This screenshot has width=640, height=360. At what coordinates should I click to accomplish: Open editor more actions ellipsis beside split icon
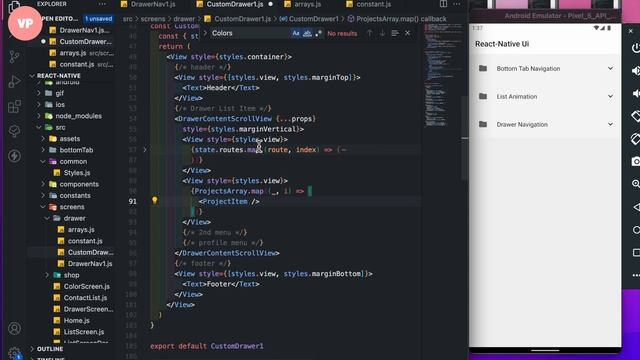click(457, 4)
